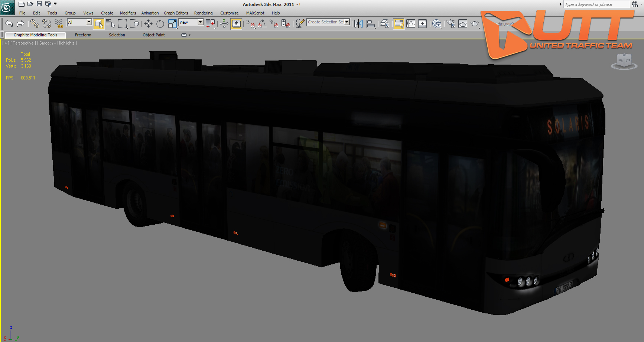Activate the Select and Manipulate tool

point(224,24)
